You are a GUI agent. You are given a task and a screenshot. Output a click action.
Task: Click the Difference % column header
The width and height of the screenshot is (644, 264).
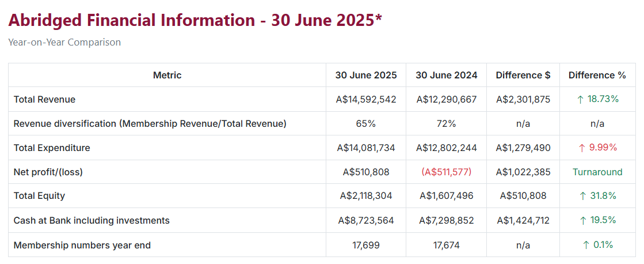[x=597, y=75]
